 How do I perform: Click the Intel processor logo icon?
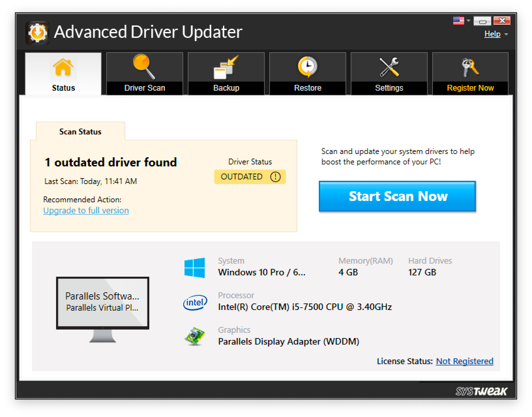point(195,302)
